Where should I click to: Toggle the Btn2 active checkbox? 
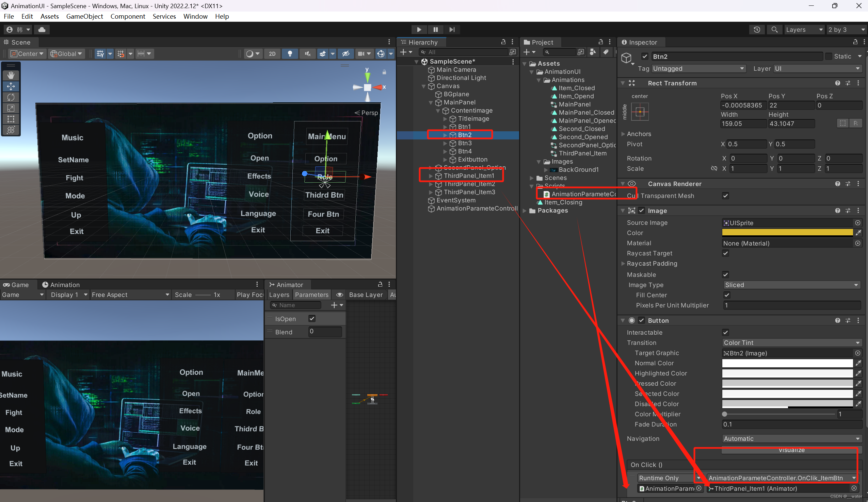644,56
